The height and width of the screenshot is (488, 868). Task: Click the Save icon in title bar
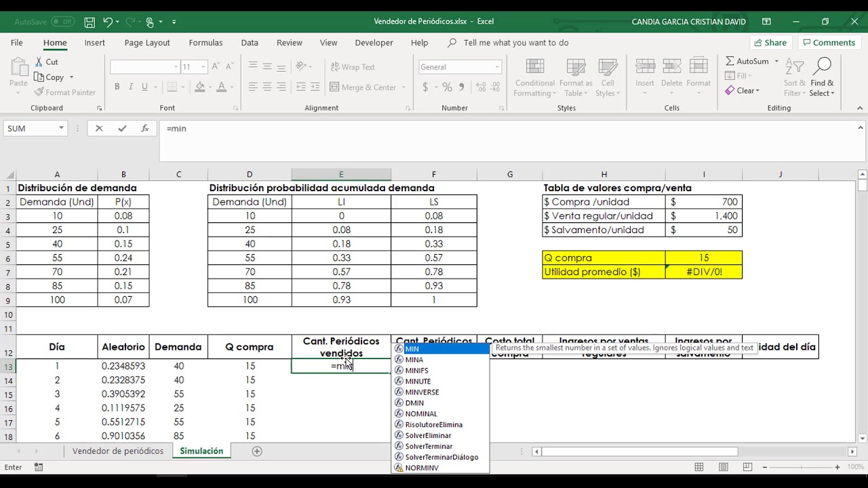point(90,22)
